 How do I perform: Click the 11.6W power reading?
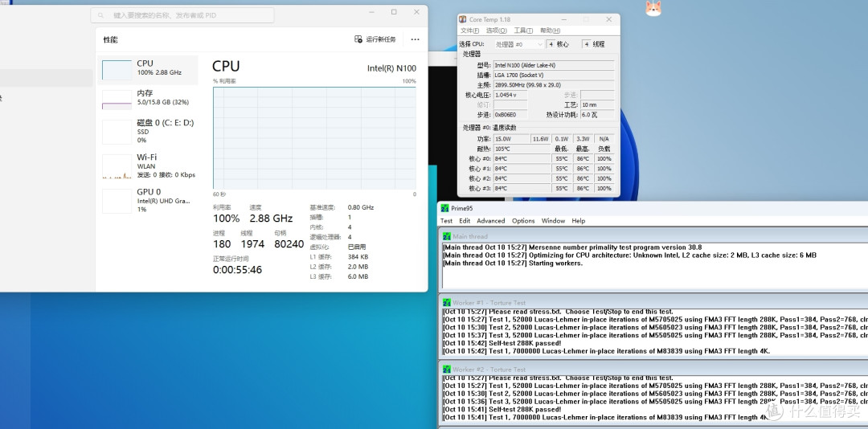point(540,138)
